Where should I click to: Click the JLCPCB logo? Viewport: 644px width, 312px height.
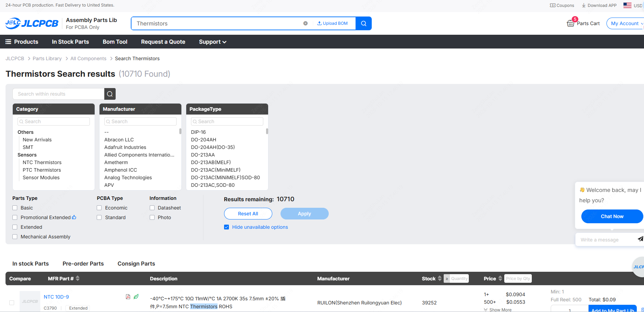coord(32,23)
